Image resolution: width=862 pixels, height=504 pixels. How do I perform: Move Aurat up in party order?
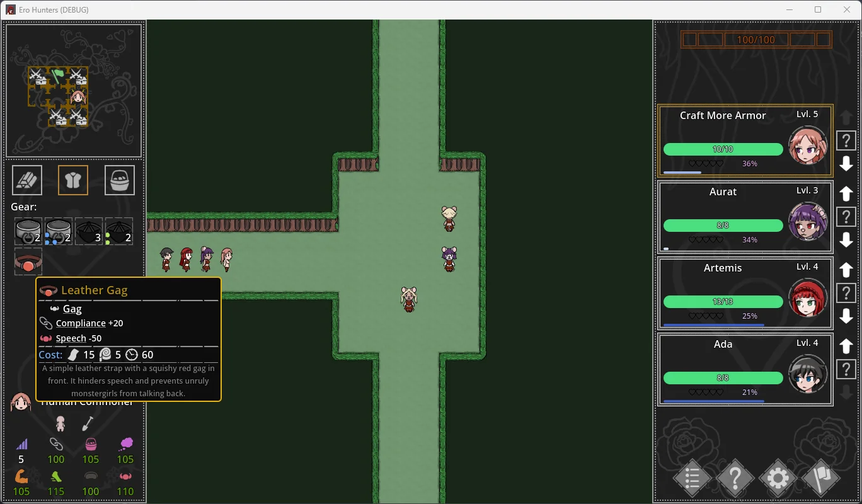point(846,194)
